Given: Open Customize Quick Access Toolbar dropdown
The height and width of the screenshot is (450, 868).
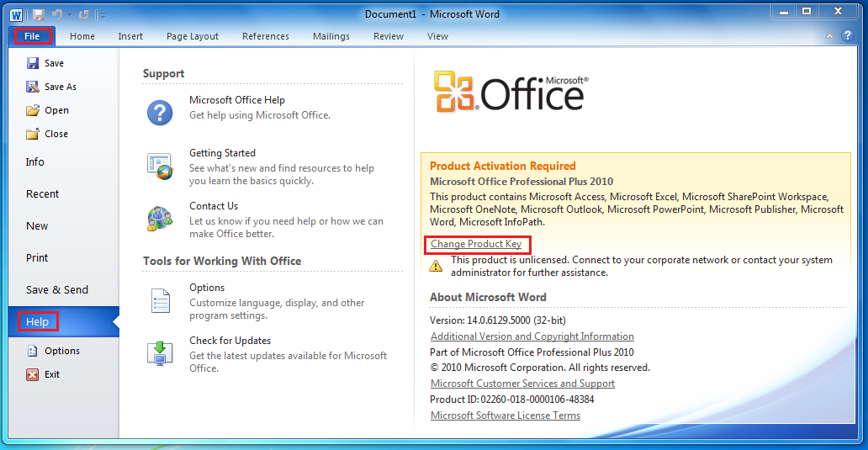Looking at the screenshot, I should [102, 15].
